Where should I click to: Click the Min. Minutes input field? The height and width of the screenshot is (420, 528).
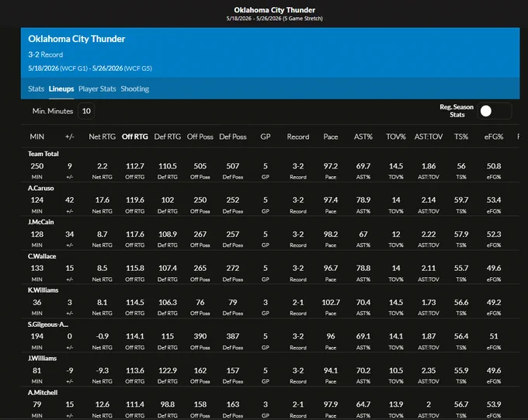(86, 111)
